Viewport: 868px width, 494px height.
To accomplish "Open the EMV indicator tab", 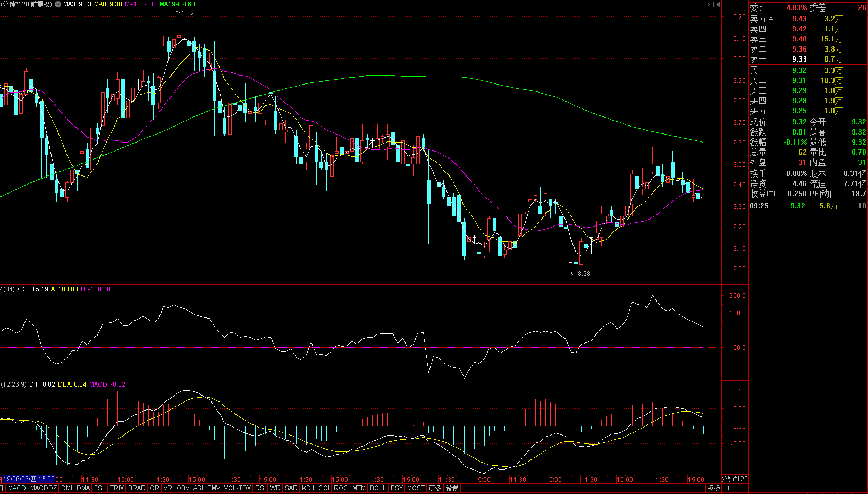I will (x=214, y=488).
